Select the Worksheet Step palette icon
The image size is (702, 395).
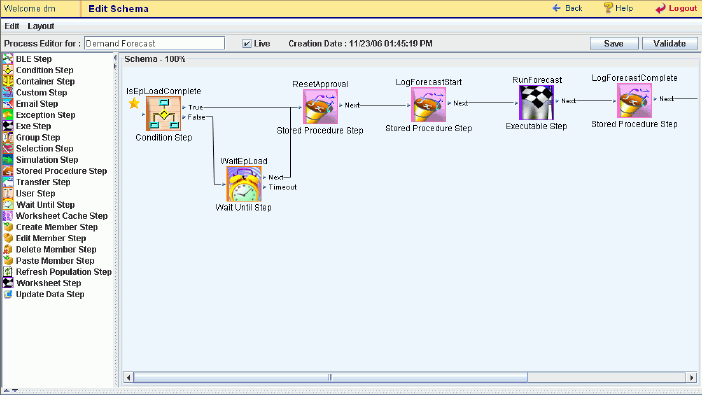tap(8, 283)
